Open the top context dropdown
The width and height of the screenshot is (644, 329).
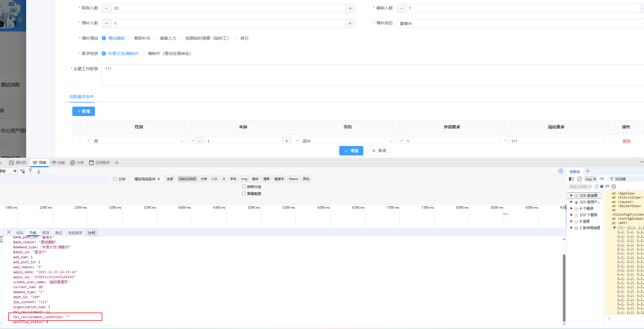(x=590, y=179)
